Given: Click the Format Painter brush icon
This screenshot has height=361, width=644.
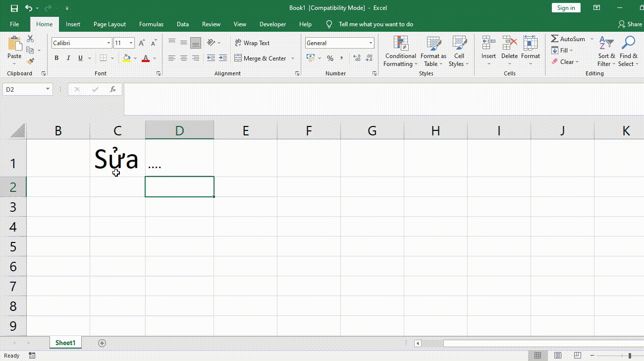Looking at the screenshot, I should pyautogui.click(x=30, y=61).
